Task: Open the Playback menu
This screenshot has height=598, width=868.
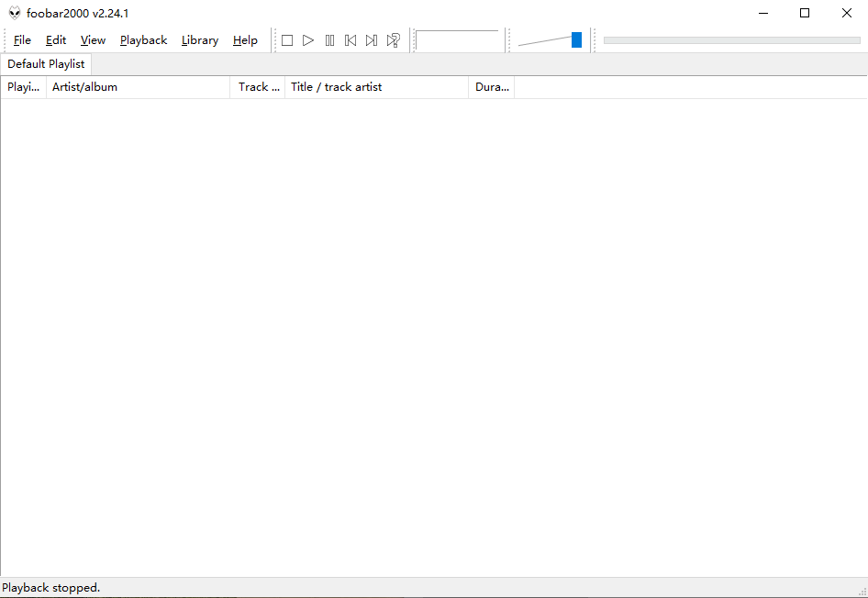Action: 143,40
